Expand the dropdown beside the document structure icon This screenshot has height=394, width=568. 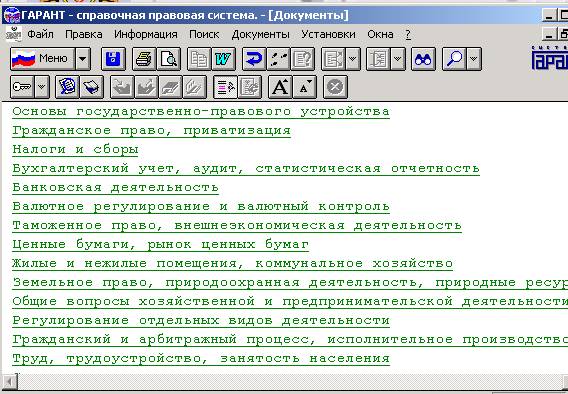click(x=353, y=59)
